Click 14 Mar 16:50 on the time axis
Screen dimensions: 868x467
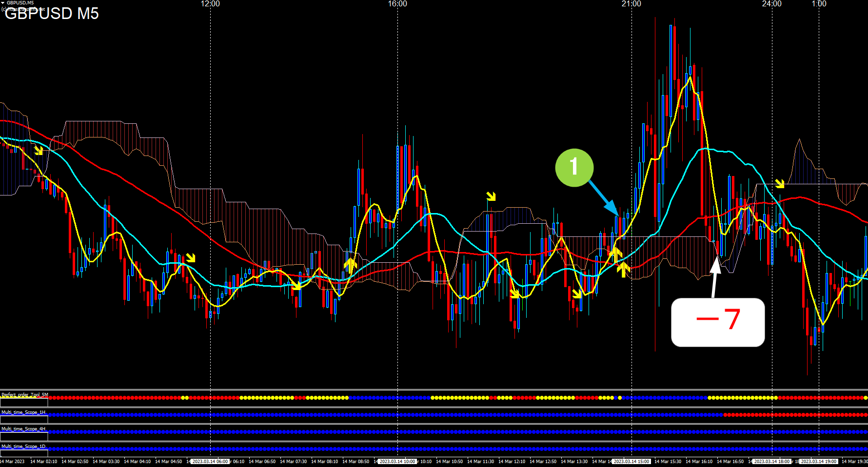[x=730, y=462]
